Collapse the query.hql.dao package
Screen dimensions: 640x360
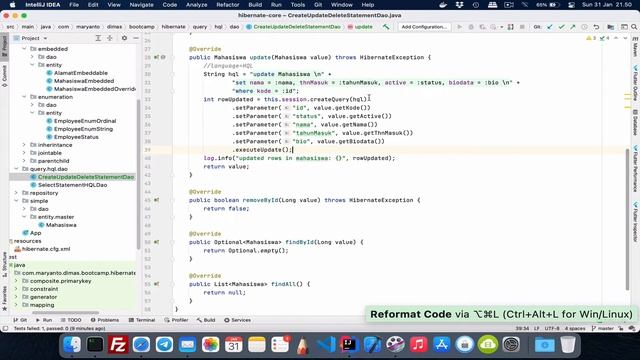[16, 169]
